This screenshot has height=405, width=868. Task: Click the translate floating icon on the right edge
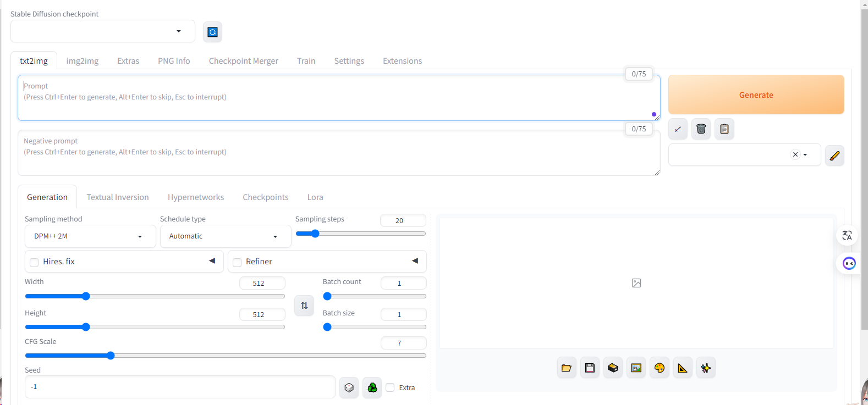pos(847,236)
